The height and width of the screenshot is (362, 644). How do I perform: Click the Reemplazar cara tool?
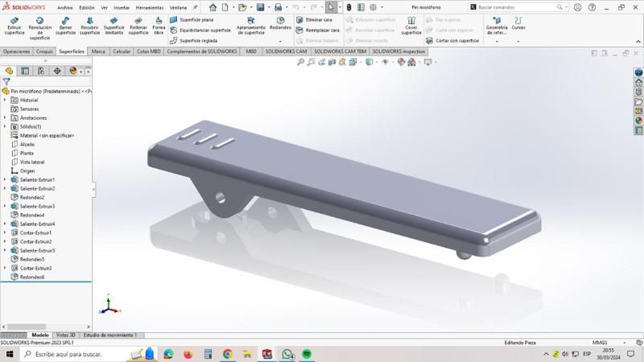(x=318, y=31)
